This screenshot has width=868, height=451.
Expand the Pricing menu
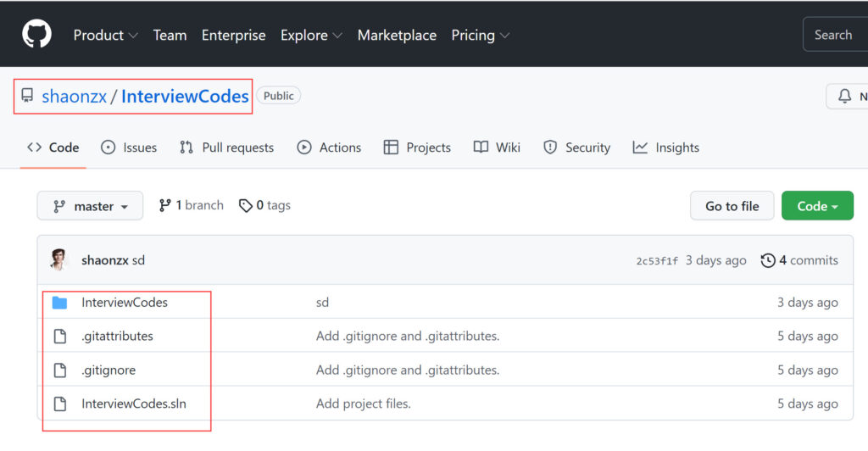480,36
